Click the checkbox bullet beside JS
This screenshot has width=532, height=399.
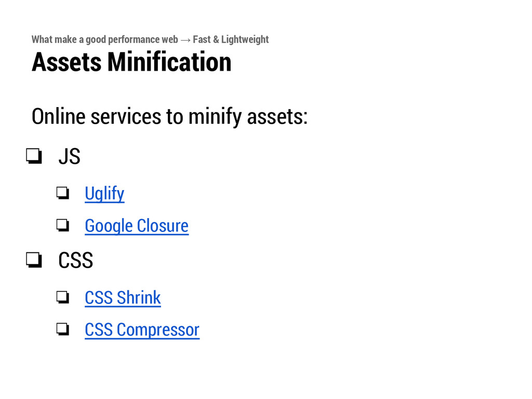(x=34, y=156)
